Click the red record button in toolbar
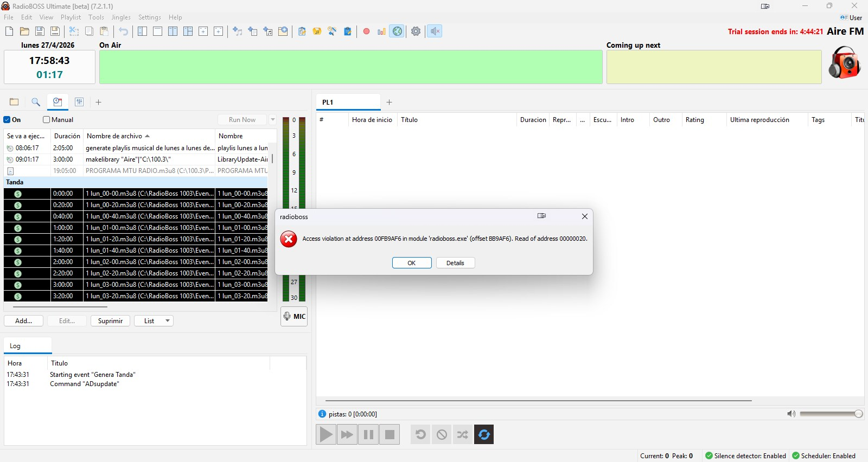This screenshot has height=462, width=868. 366,31
